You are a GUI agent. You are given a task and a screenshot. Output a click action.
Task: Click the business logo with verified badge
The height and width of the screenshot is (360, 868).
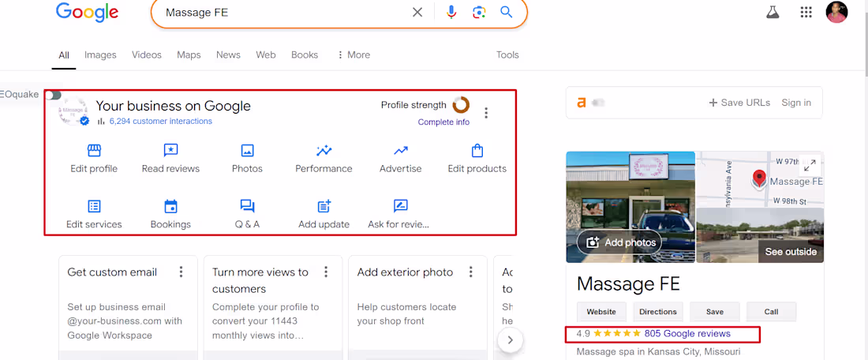(73, 111)
